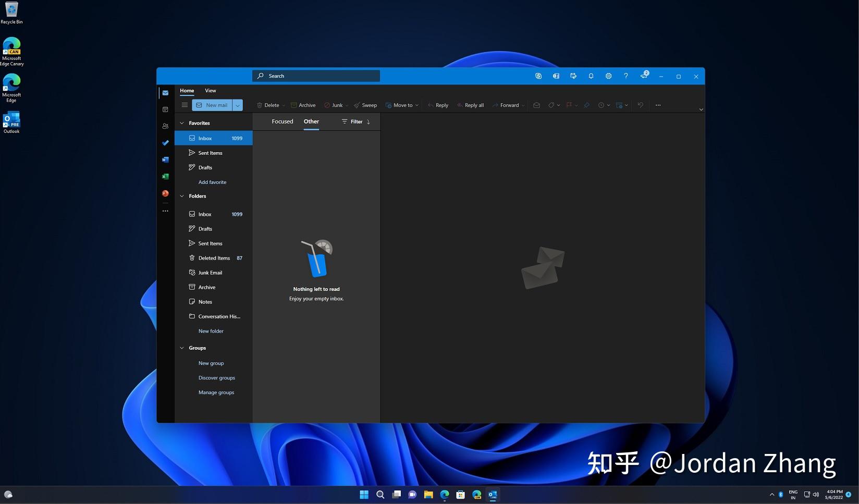Click the Add favorite link
The width and height of the screenshot is (859, 504).
click(212, 182)
